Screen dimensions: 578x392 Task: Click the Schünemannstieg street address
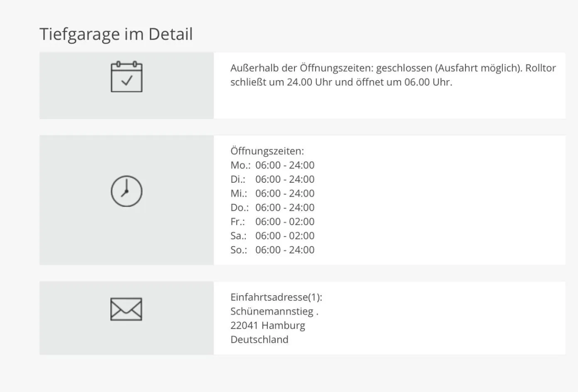pyautogui.click(x=274, y=311)
